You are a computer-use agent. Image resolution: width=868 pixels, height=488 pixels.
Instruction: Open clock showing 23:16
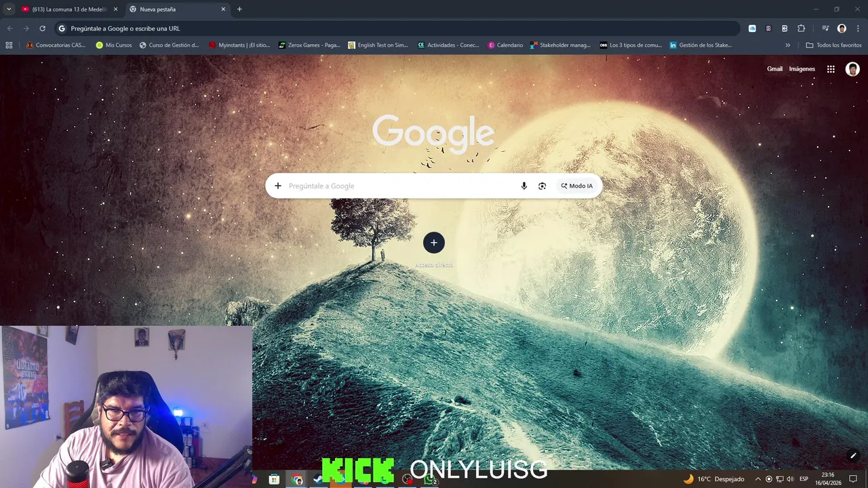(x=828, y=479)
